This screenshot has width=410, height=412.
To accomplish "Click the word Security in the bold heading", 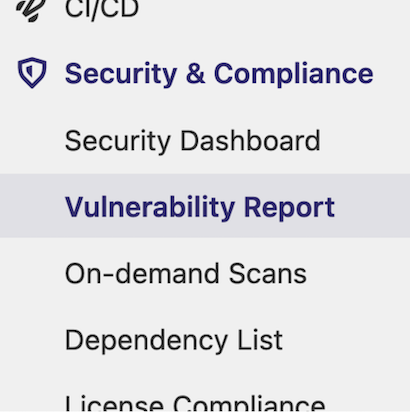I will tap(121, 75).
